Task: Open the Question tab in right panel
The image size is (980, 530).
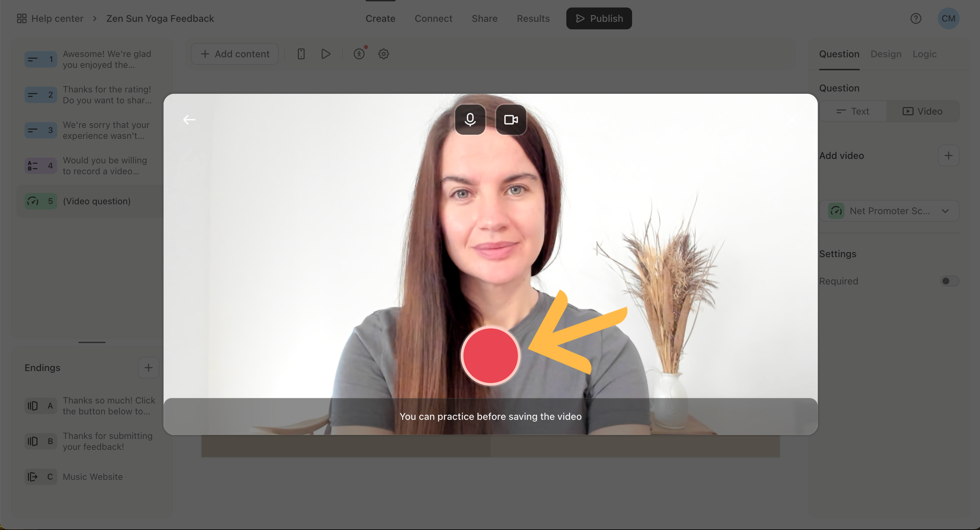Action: tap(839, 54)
